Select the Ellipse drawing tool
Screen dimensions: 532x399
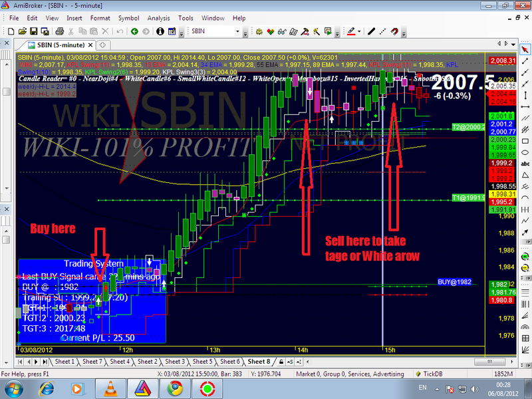click(x=525, y=152)
